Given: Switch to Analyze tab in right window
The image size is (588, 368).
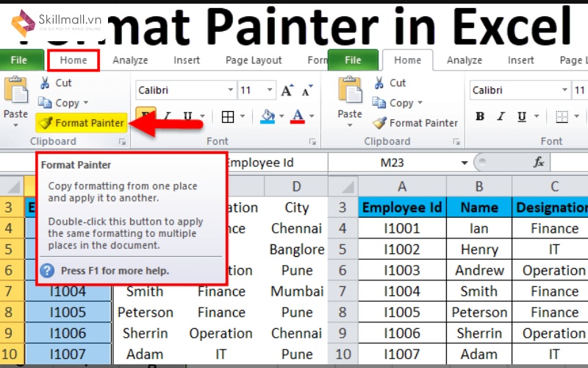Looking at the screenshot, I should click(x=465, y=60).
